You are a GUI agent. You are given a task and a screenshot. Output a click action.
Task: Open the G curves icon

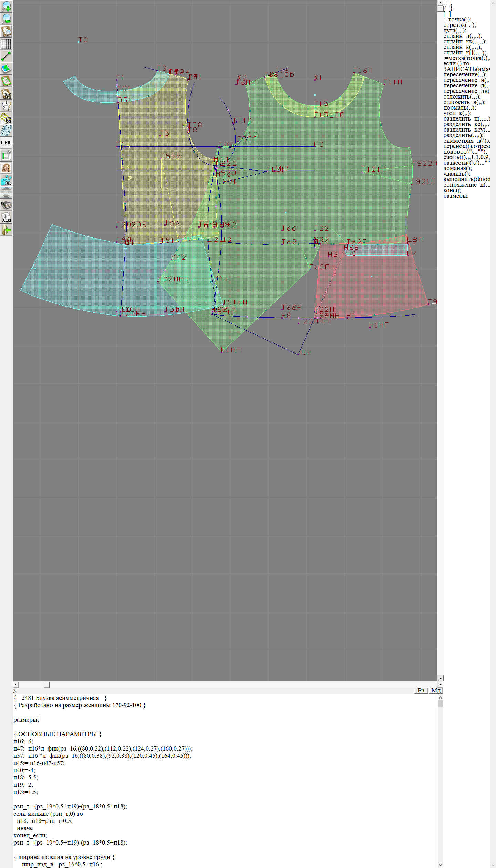point(6,118)
